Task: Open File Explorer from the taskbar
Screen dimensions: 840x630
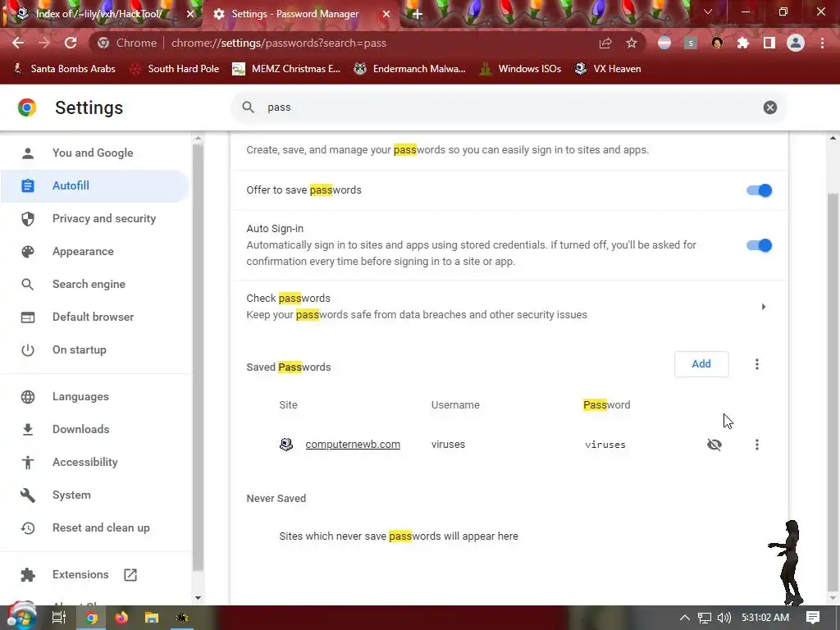Action: (152, 618)
